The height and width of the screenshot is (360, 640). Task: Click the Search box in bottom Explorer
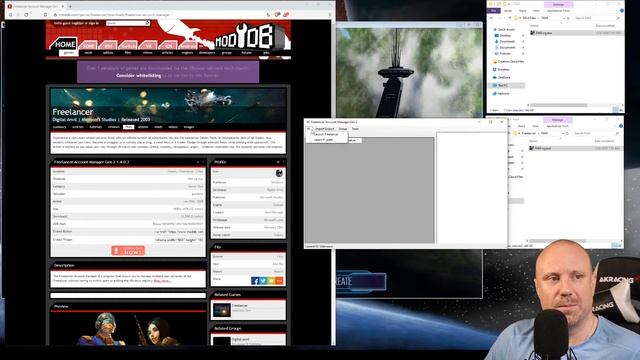[x=597, y=133]
